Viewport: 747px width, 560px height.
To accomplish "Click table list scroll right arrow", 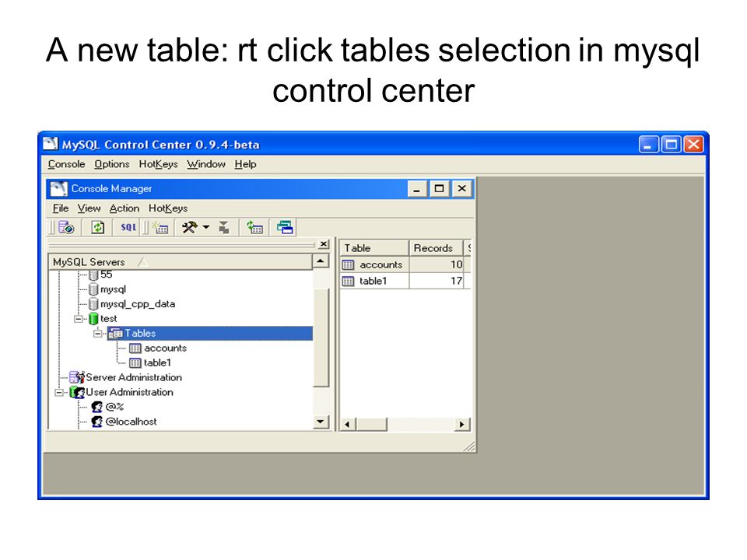I will coord(461,425).
